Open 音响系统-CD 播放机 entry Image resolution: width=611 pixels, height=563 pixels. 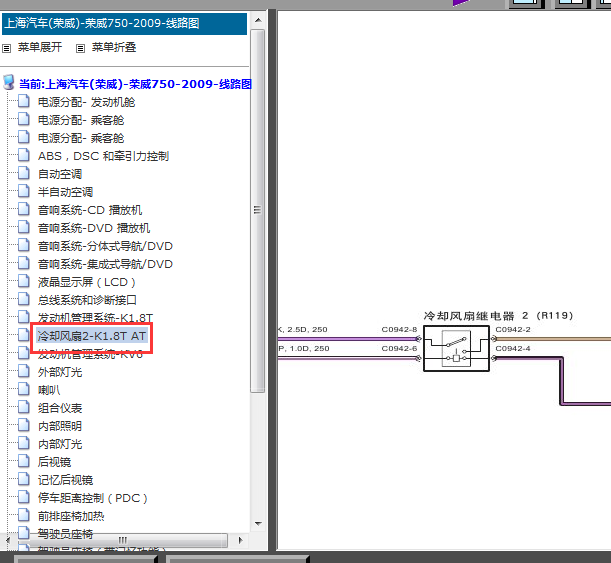(90, 210)
